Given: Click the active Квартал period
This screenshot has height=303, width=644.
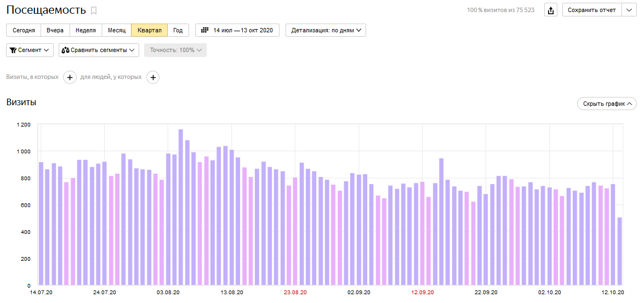Looking at the screenshot, I should [x=150, y=30].
